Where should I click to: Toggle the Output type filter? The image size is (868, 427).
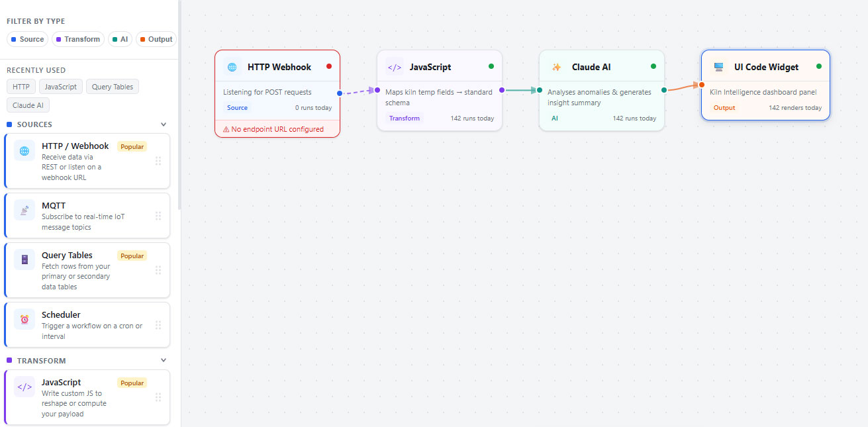pyautogui.click(x=156, y=39)
